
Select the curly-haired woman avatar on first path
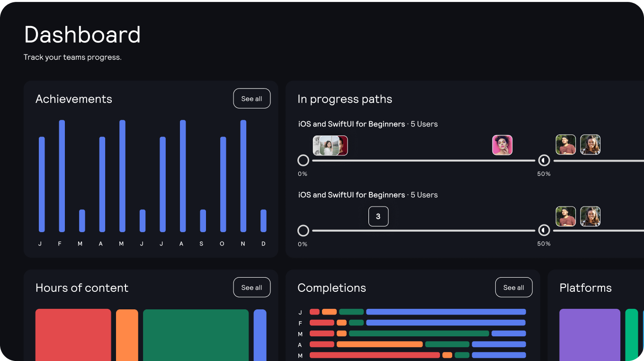(590, 144)
